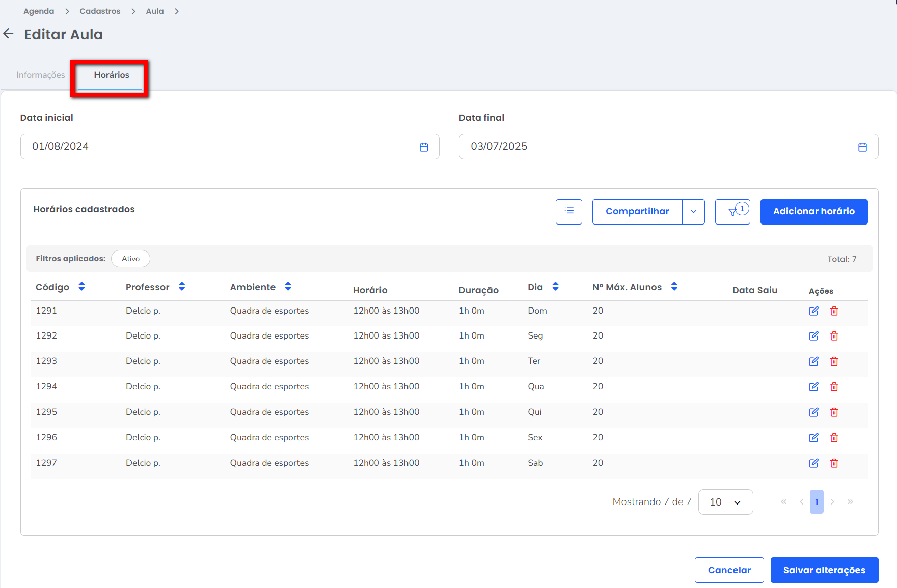The image size is (897, 588).
Task: Click code 1294 in the table
Action: (46, 386)
